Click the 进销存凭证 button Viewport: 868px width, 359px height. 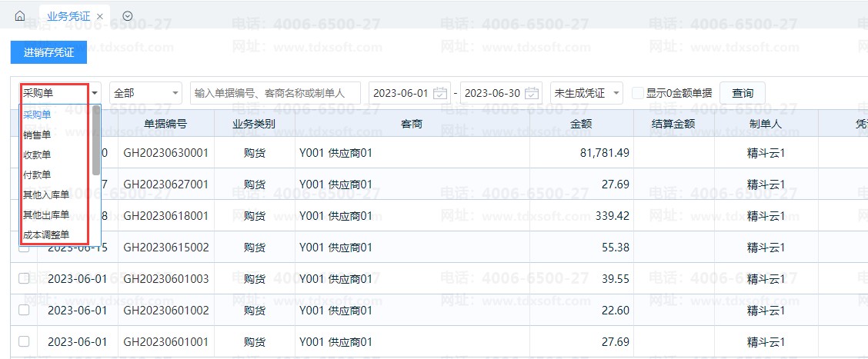coord(48,52)
